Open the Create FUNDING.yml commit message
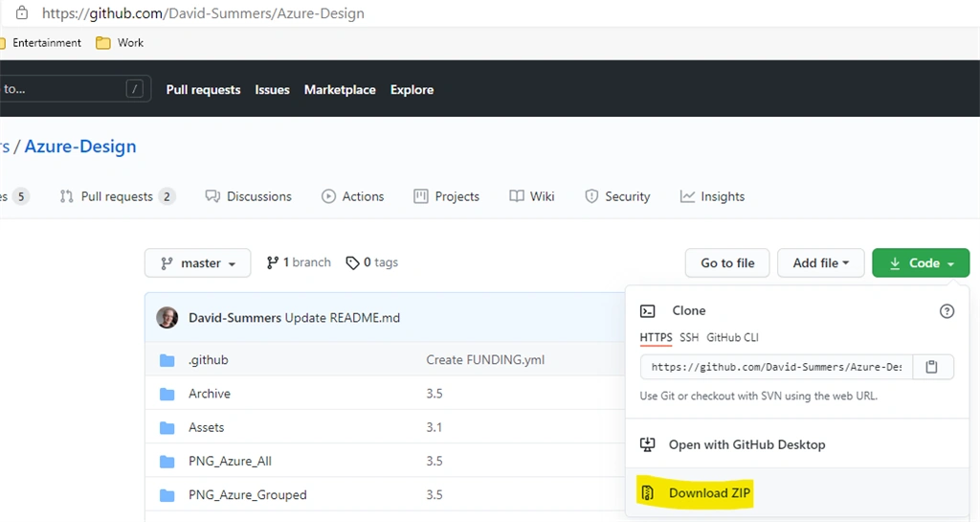The height and width of the screenshot is (522, 980). click(485, 360)
